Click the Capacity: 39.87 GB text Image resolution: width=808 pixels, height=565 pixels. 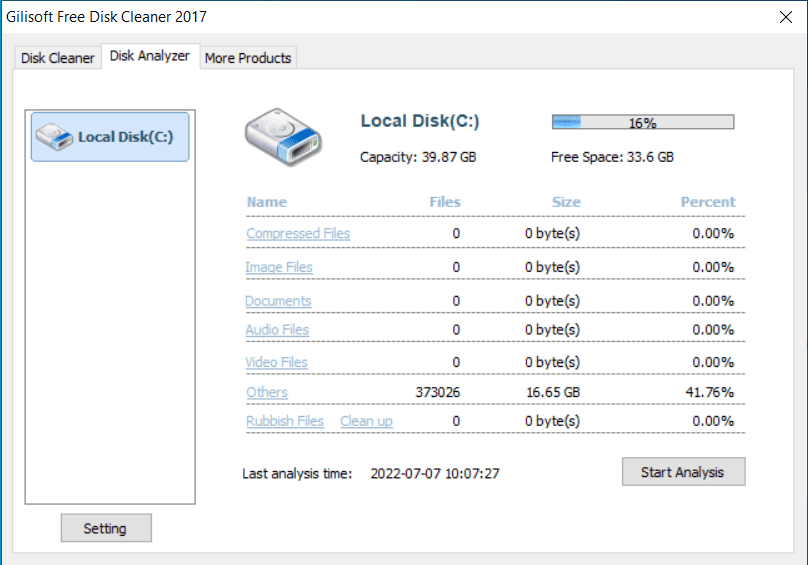pos(418,157)
